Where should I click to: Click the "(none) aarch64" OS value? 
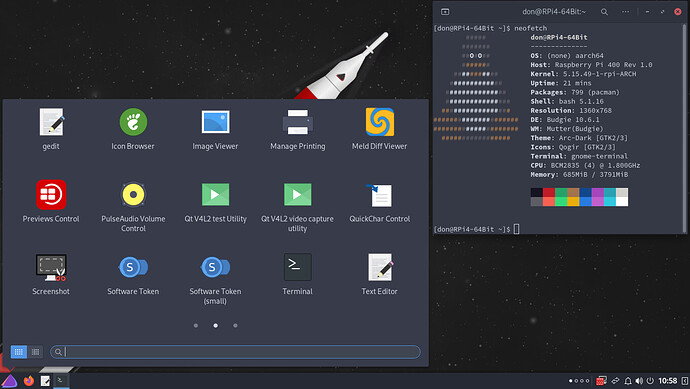point(575,56)
